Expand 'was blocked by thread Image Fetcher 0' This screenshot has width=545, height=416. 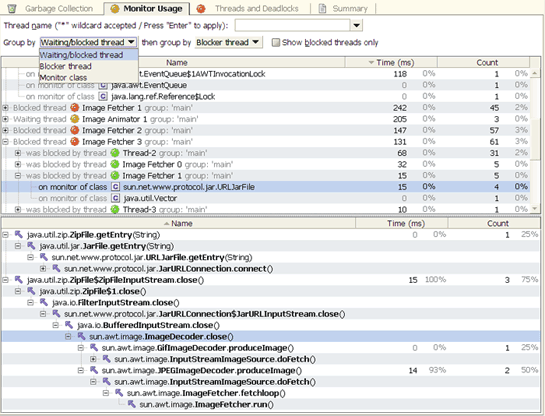click(x=18, y=164)
